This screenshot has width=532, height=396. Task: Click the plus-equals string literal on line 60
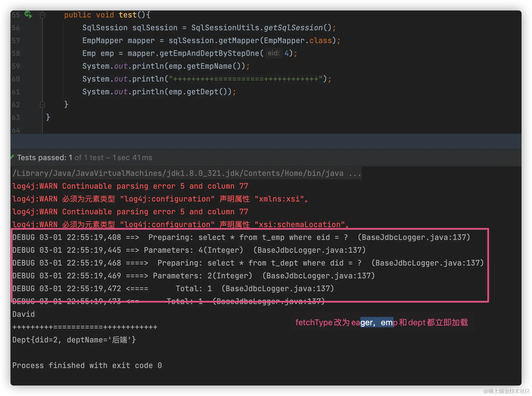pyautogui.click(x=246, y=79)
